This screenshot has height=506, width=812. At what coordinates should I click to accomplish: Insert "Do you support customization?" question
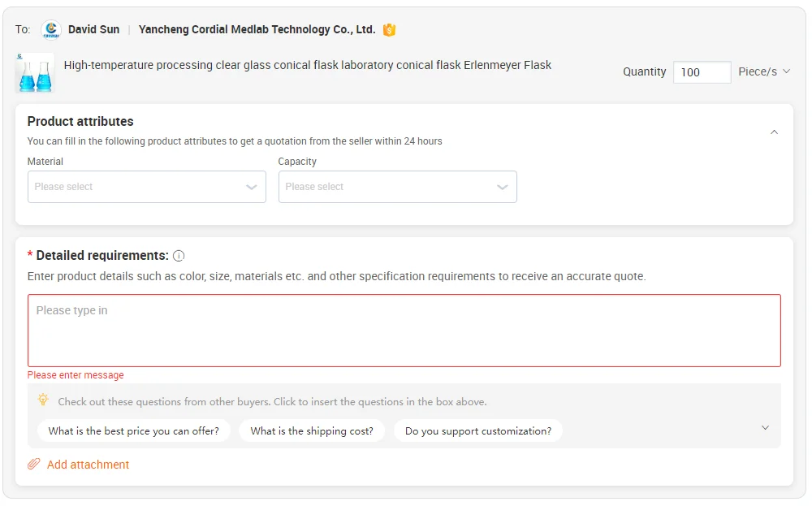(478, 431)
